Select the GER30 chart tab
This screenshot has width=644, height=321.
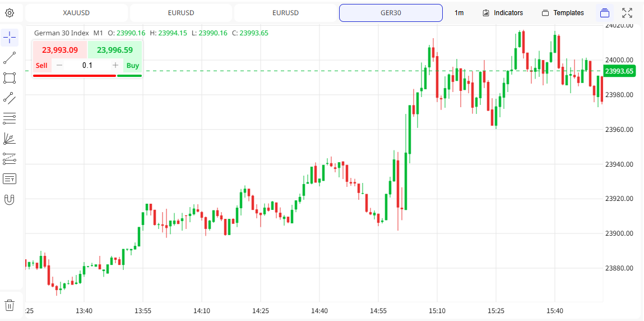(x=391, y=13)
